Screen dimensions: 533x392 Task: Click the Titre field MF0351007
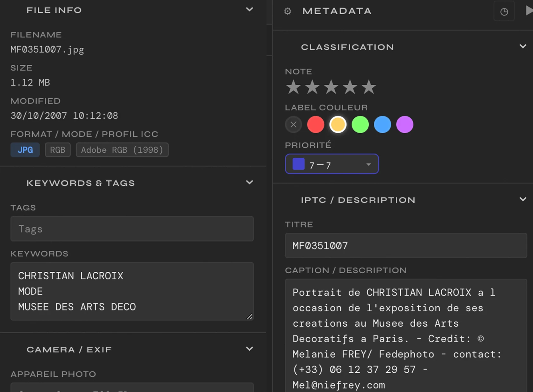(x=406, y=246)
